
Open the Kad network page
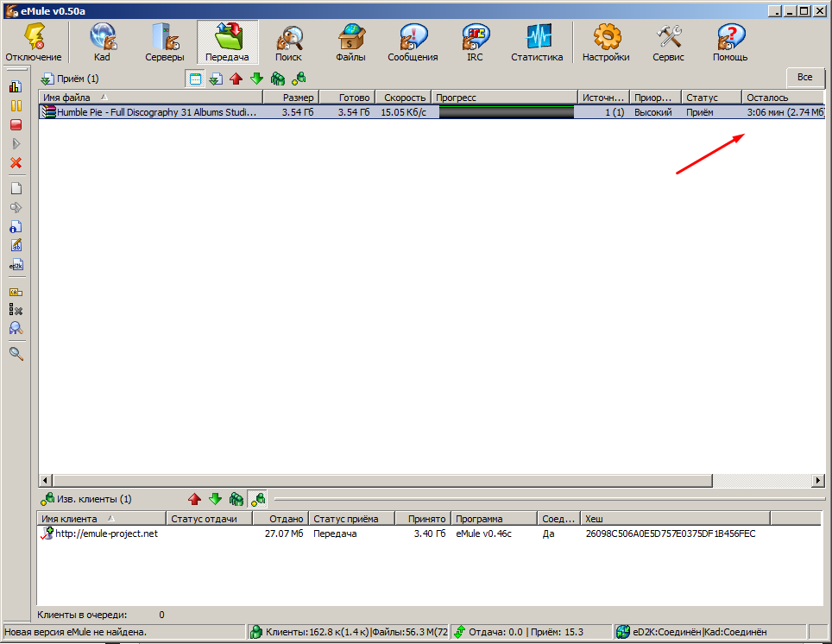click(x=102, y=42)
